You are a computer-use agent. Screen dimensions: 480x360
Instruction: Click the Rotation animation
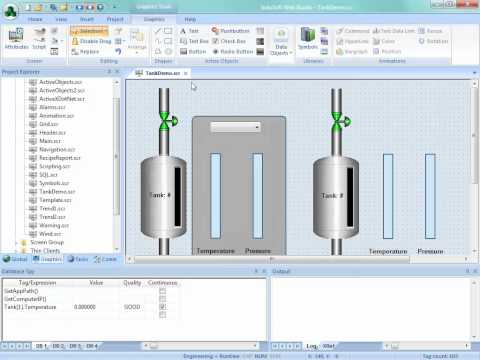[433, 41]
